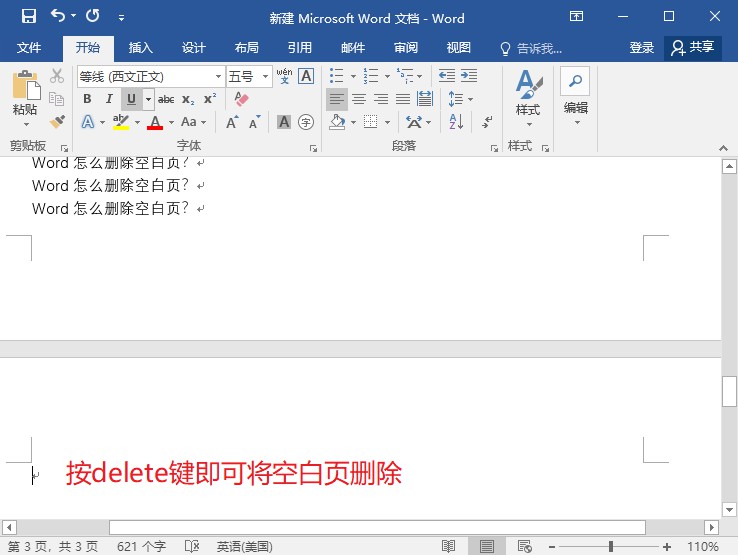Toggle italic formatting
Image resolution: width=738 pixels, height=555 pixels.
tap(109, 99)
